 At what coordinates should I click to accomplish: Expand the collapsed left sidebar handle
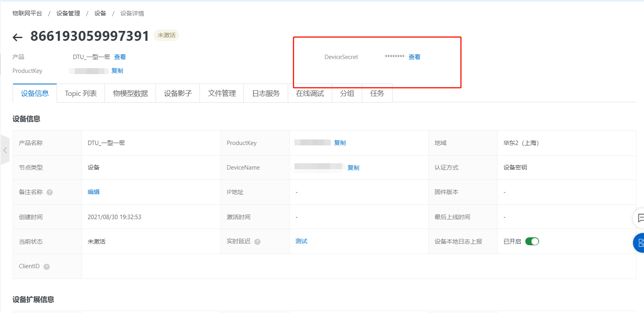(x=5, y=150)
